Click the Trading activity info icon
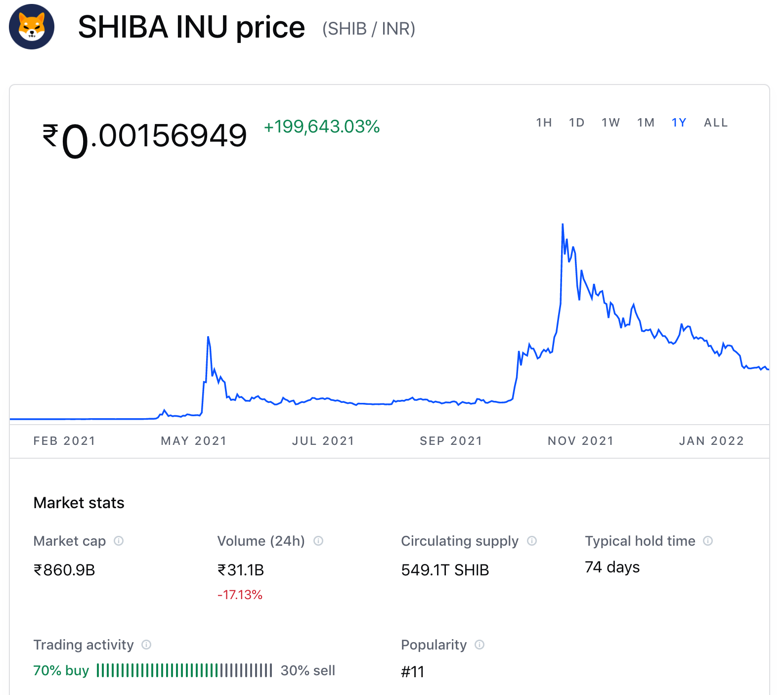This screenshot has width=784, height=695. (146, 645)
